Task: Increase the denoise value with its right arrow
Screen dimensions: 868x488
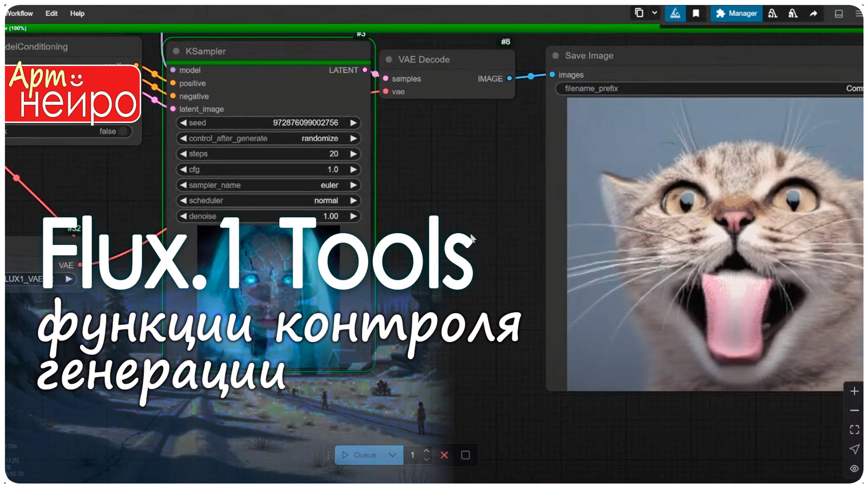Action: [353, 216]
